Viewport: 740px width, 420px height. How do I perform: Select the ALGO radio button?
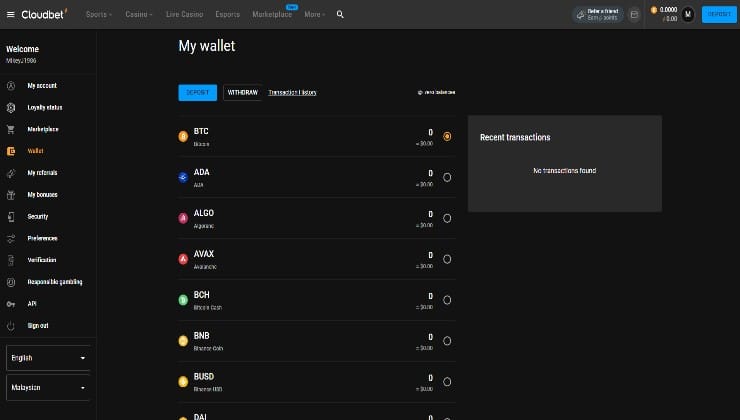[447, 218]
